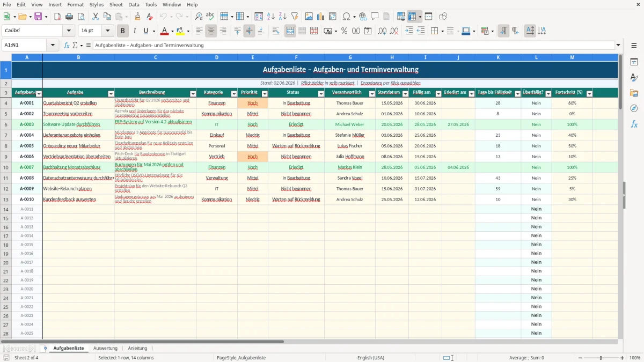Image resolution: width=644 pixels, height=362 pixels.
Task: Click the Print icon
Action: tap(70, 17)
